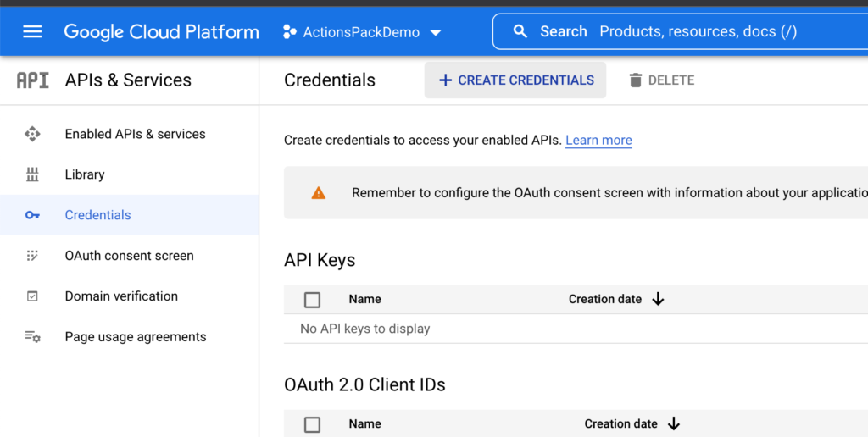This screenshot has height=437, width=868.
Task: Click the APIs & Services heading
Action: [x=128, y=80]
